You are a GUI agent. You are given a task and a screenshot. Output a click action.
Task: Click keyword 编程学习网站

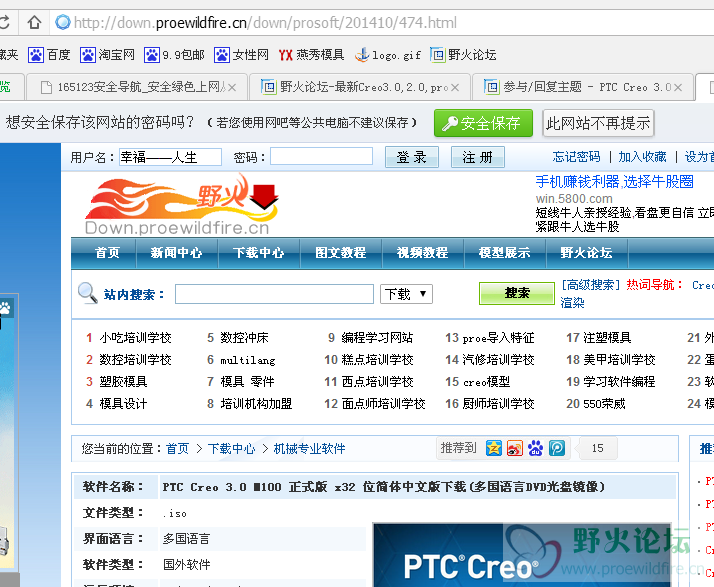click(377, 338)
